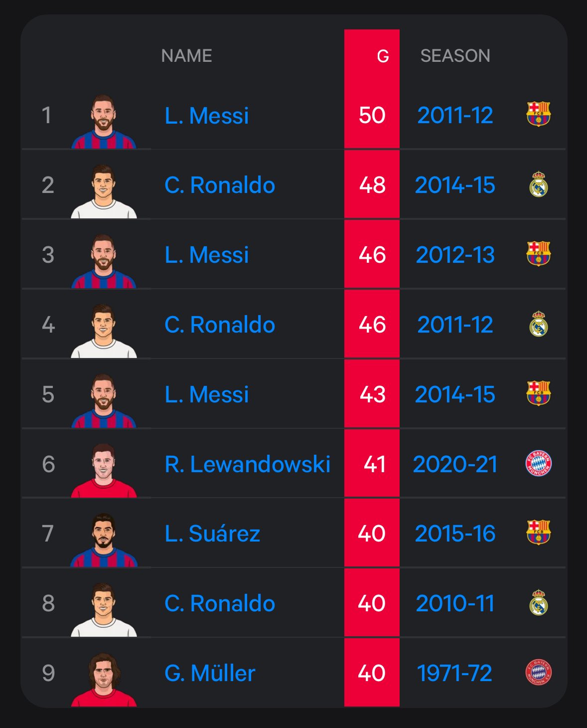
Task: Open the rank 1 L. Messi player link
Action: tap(206, 116)
